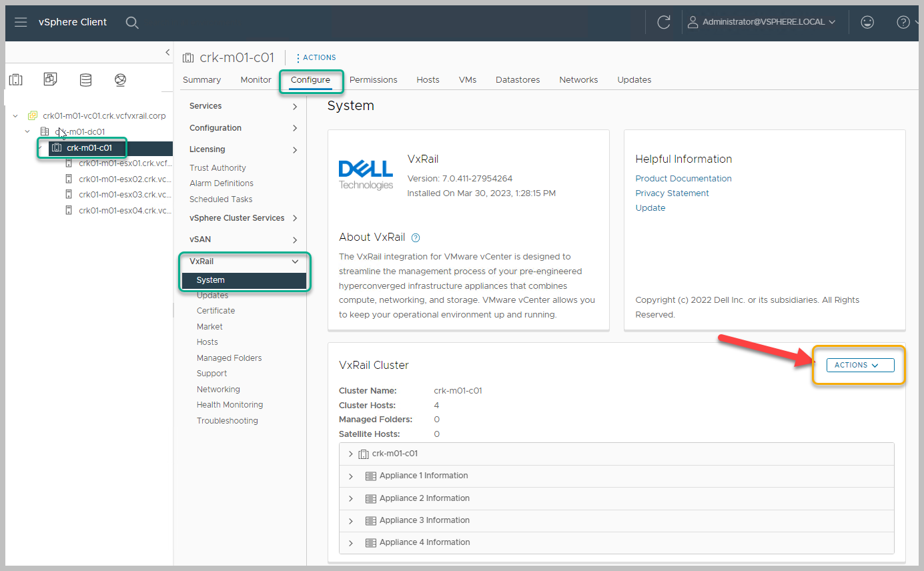The height and width of the screenshot is (571, 924).
Task: Switch to Hosts and Clusters inventory view
Action: [x=15, y=80]
